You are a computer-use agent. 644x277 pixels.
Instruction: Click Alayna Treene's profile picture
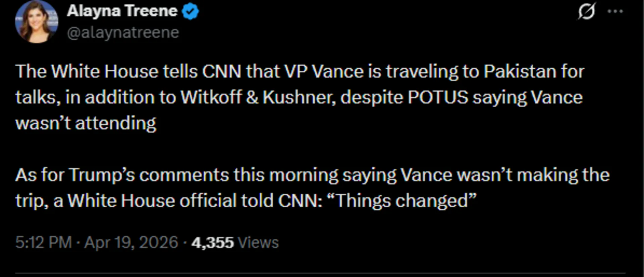pos(37,22)
